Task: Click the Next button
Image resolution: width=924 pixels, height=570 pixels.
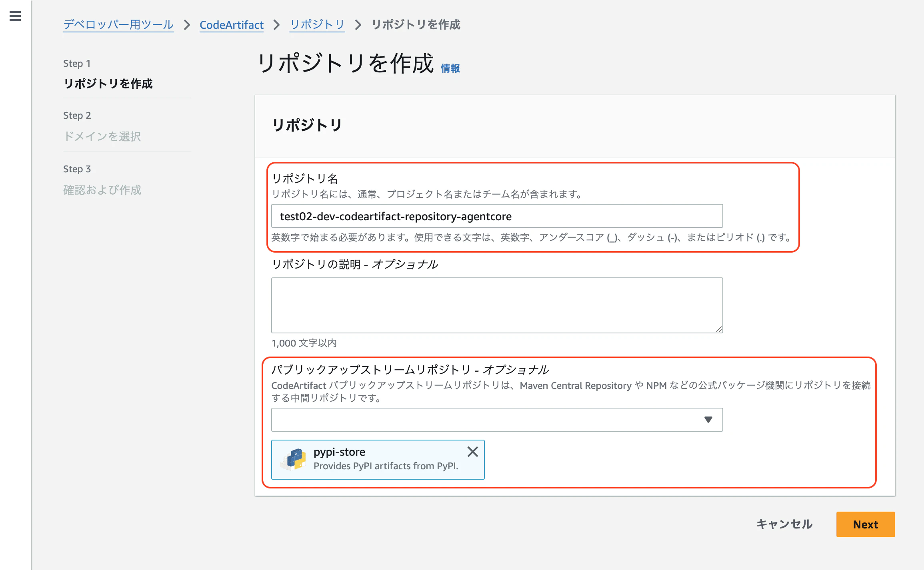Action: click(866, 524)
